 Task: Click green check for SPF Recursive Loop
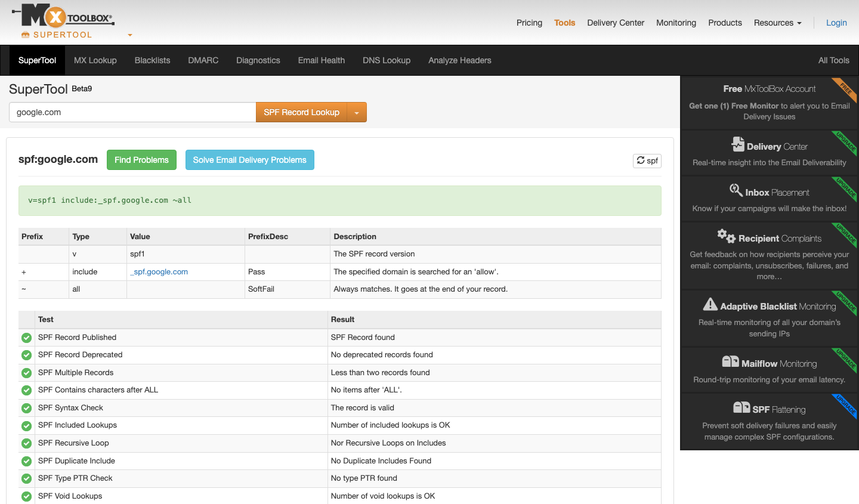pos(26,443)
